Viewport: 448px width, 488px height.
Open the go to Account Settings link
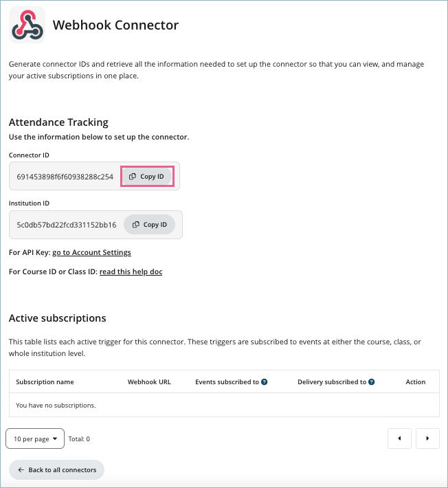pos(91,253)
